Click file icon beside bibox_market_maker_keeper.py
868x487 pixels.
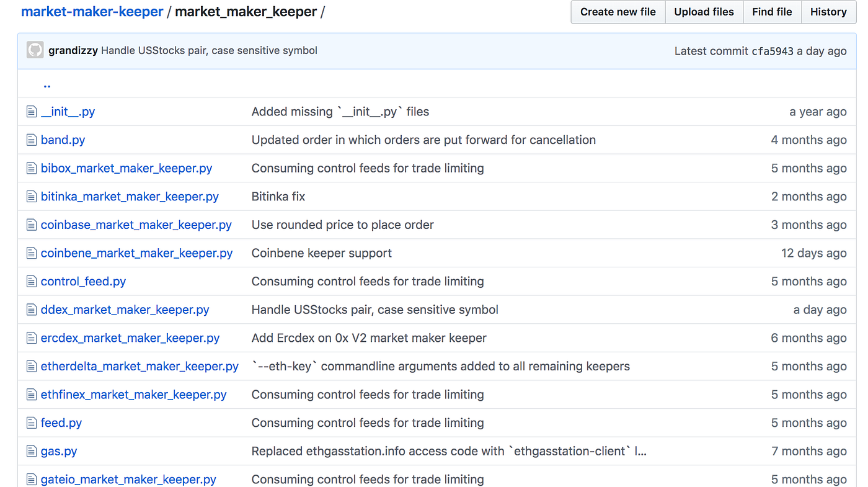tap(32, 168)
